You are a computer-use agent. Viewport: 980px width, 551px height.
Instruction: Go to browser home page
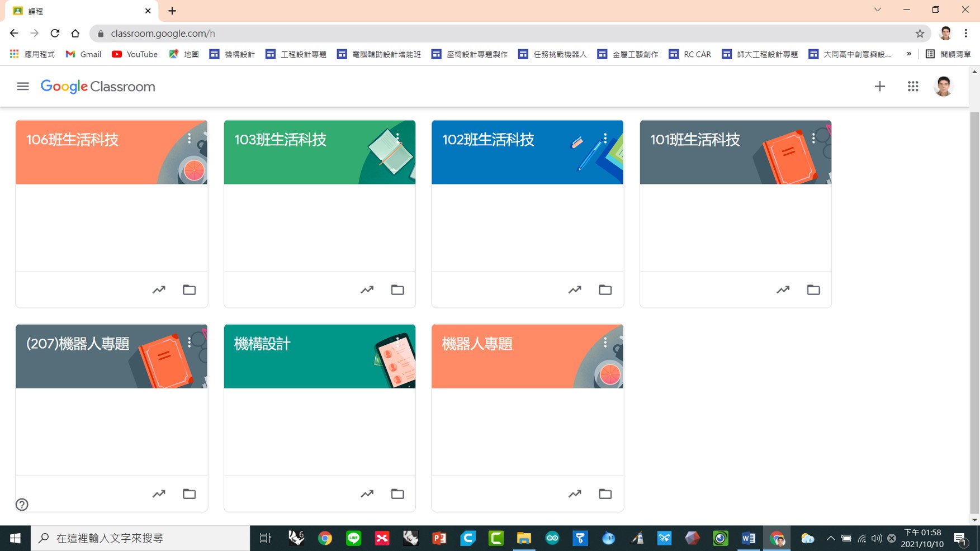[75, 34]
